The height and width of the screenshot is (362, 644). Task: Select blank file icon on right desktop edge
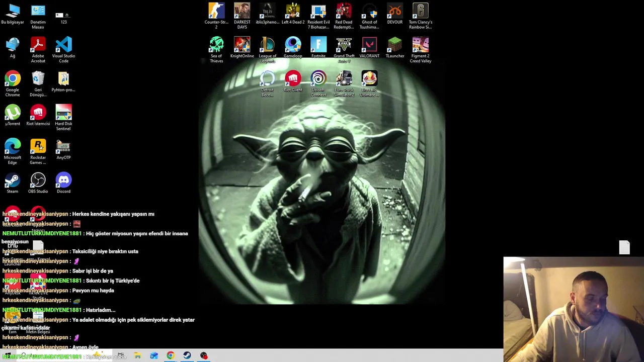pos(624,247)
